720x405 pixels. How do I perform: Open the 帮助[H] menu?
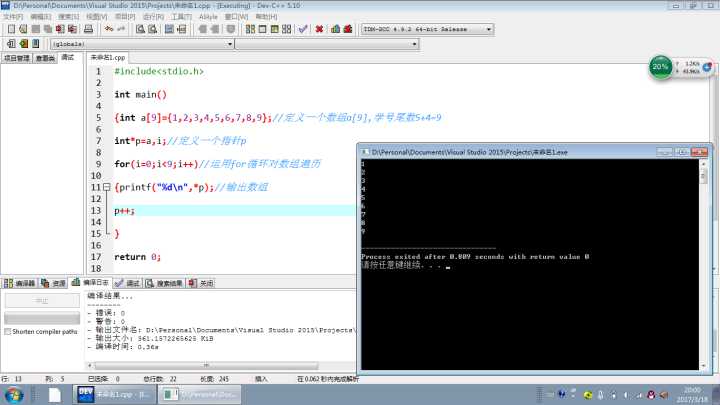(266, 17)
